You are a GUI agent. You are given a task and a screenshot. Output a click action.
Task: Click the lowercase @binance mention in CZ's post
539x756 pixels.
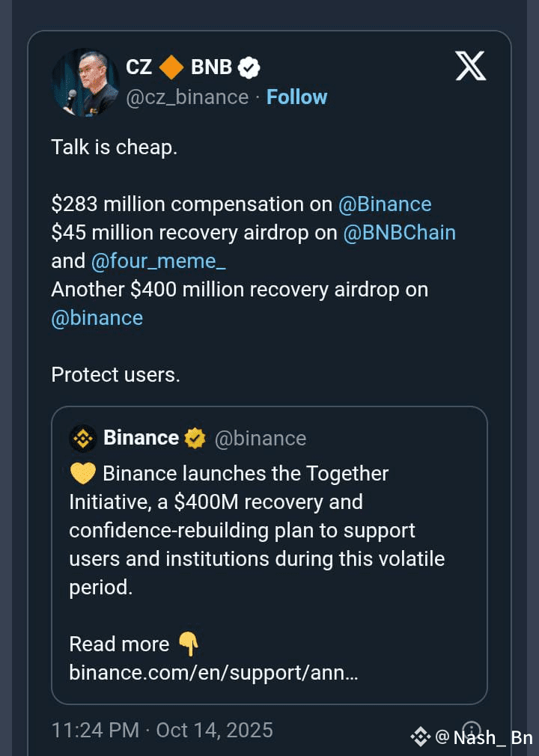[x=97, y=318]
